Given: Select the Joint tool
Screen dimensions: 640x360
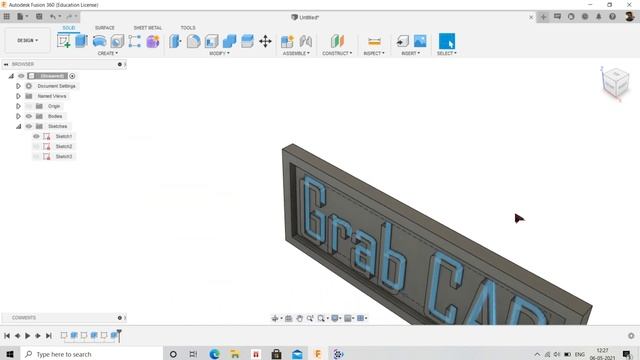Looking at the screenshot, I should [x=305, y=41].
